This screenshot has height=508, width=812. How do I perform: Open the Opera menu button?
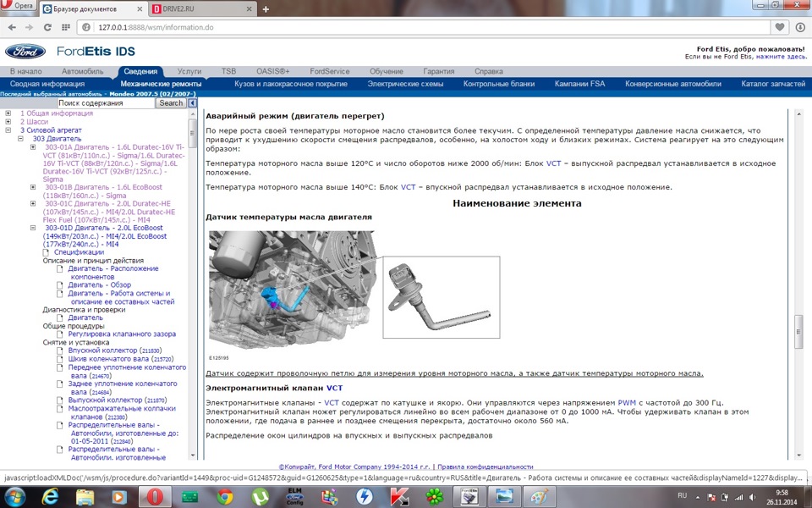(x=19, y=8)
